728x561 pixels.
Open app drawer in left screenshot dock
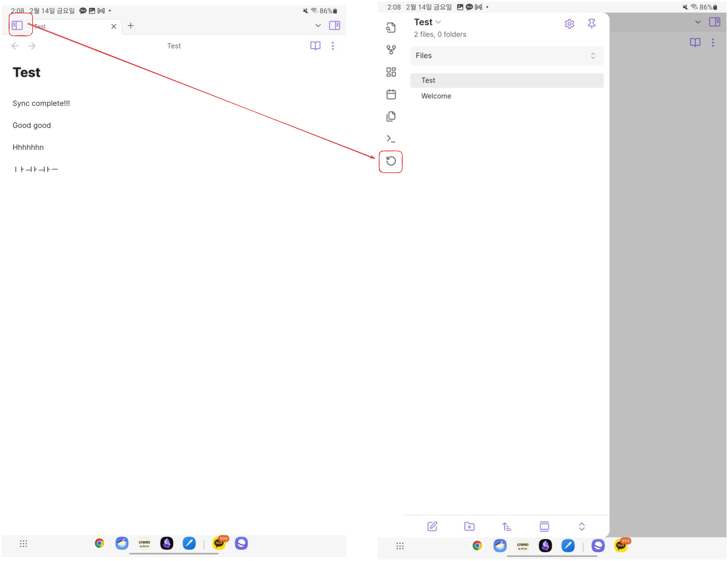23,544
